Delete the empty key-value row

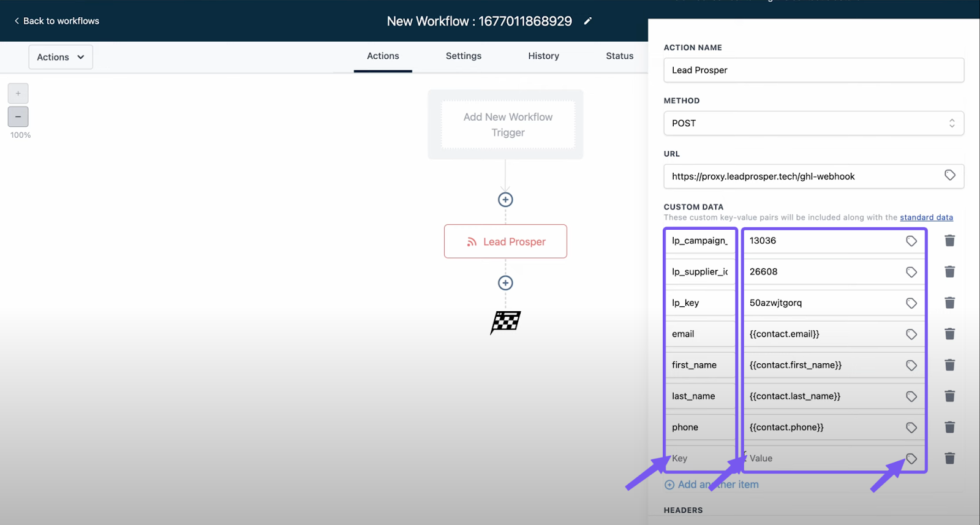950,458
